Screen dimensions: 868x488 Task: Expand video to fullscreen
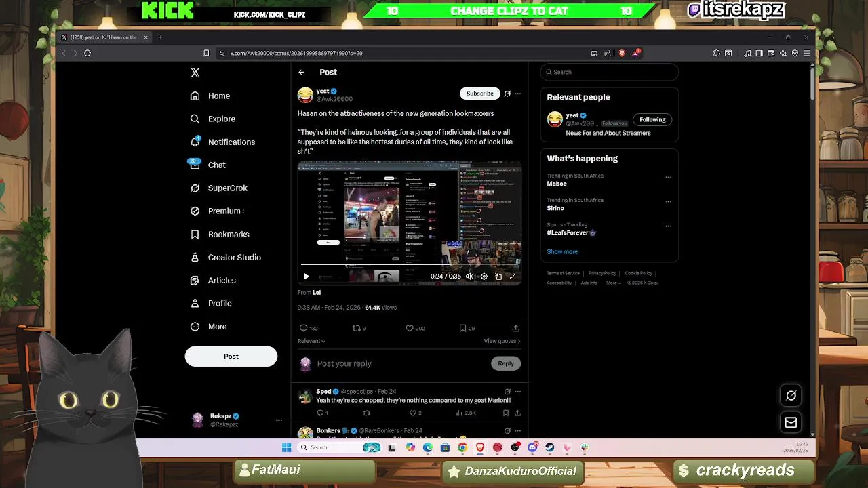click(x=513, y=277)
